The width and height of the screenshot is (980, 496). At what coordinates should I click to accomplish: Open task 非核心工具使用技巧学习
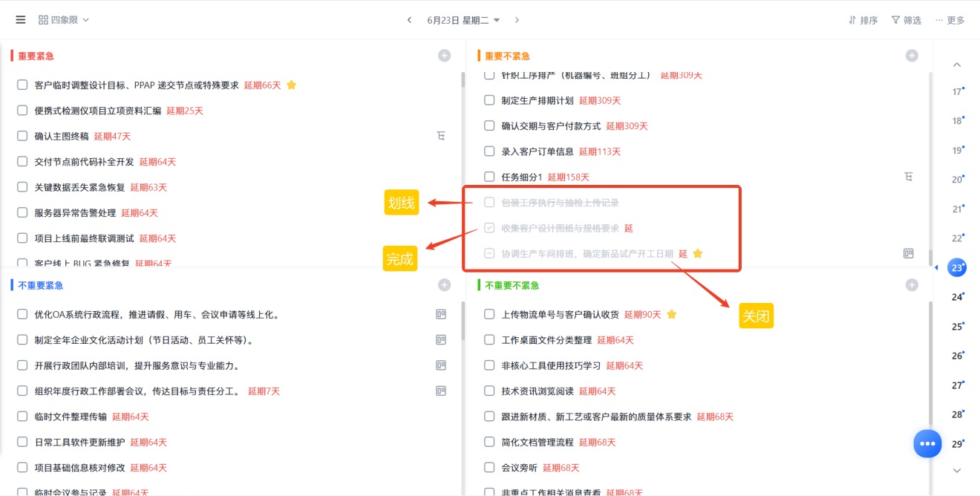pyautogui.click(x=551, y=365)
